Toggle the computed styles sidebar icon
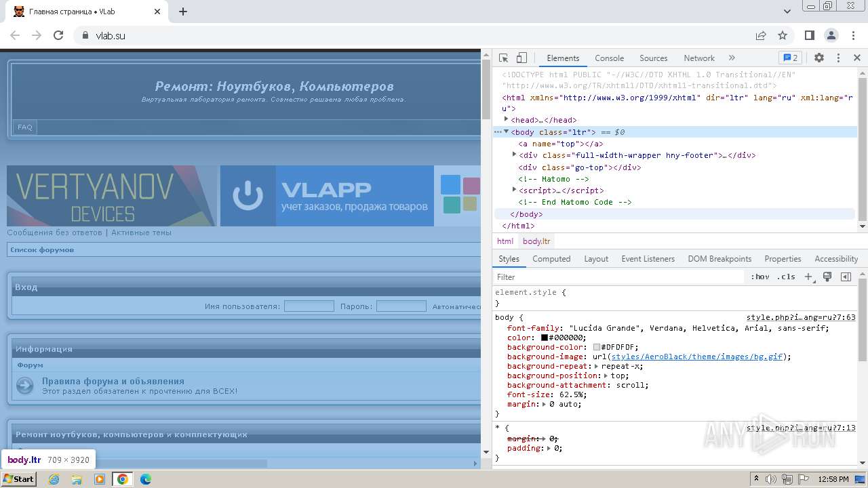This screenshot has width=868, height=488. click(x=846, y=277)
